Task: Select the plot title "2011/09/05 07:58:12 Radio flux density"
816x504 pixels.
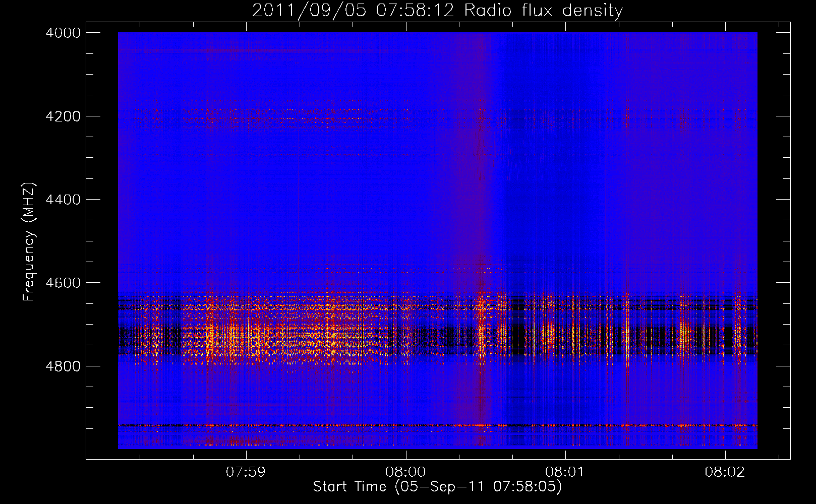Action: coord(438,10)
